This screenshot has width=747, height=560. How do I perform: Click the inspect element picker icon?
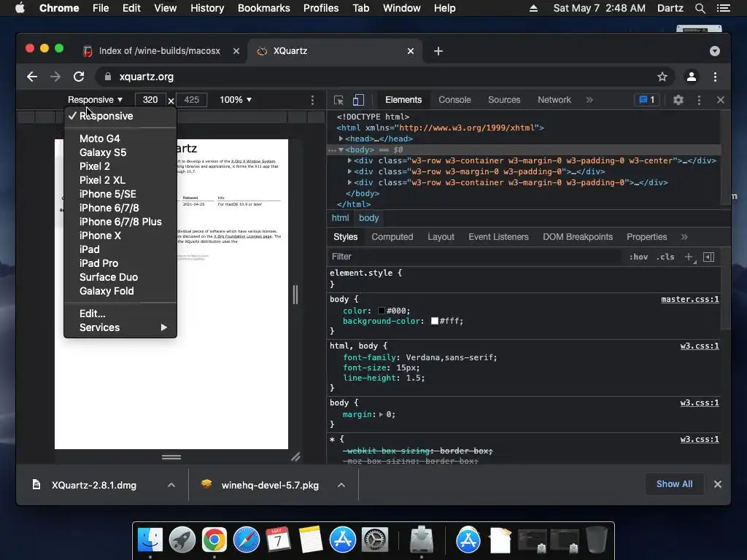pyautogui.click(x=338, y=100)
